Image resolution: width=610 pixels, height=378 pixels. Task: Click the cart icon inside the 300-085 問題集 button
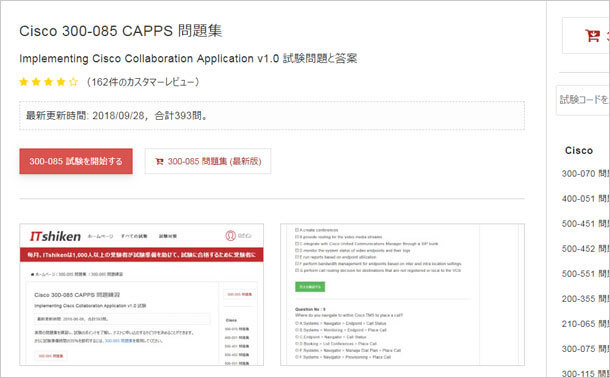tap(159, 161)
